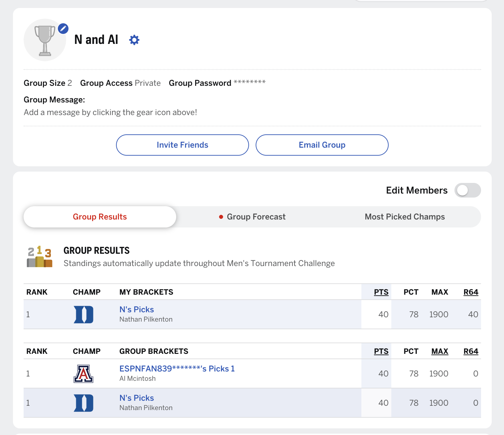The height and width of the screenshot is (435, 504).
Task: Switch to the Group Forecast tab
Action: 256,217
